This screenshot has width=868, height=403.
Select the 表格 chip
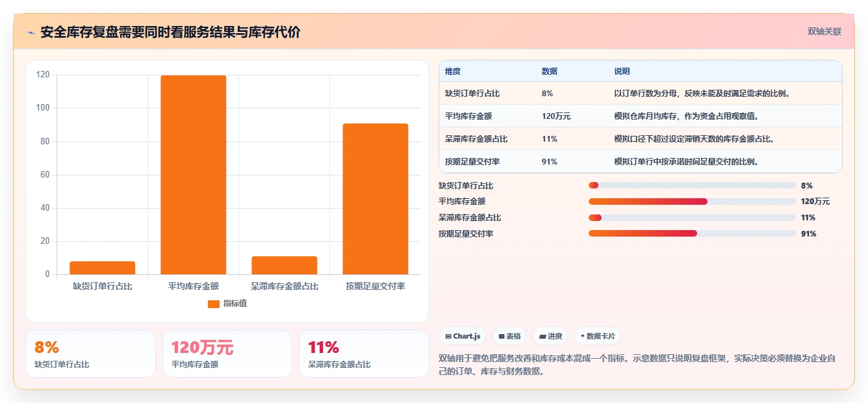[x=509, y=336]
